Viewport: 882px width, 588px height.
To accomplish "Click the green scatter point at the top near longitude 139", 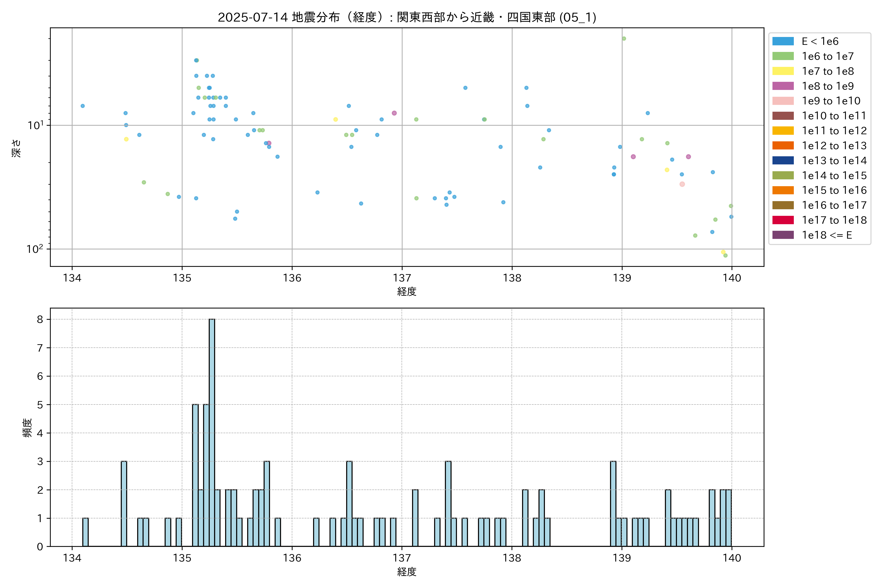I will pyautogui.click(x=624, y=39).
